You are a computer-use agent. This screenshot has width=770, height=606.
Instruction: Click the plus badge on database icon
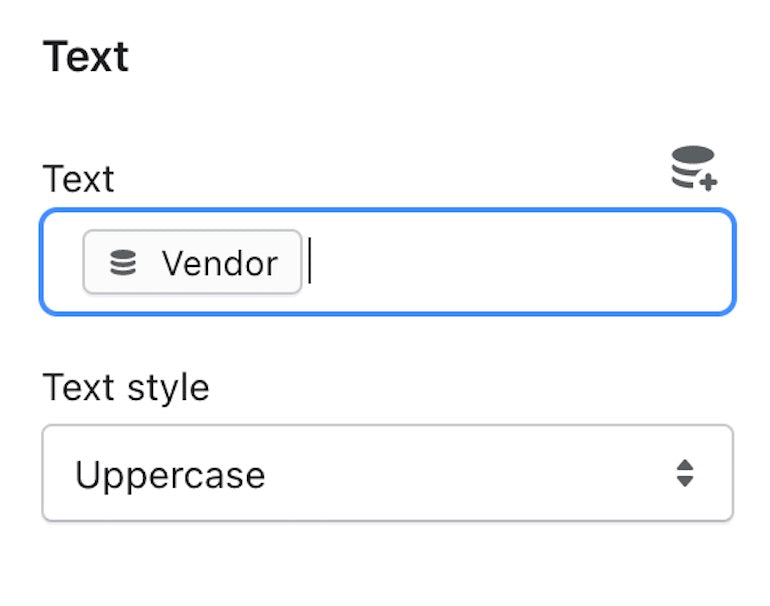(708, 182)
